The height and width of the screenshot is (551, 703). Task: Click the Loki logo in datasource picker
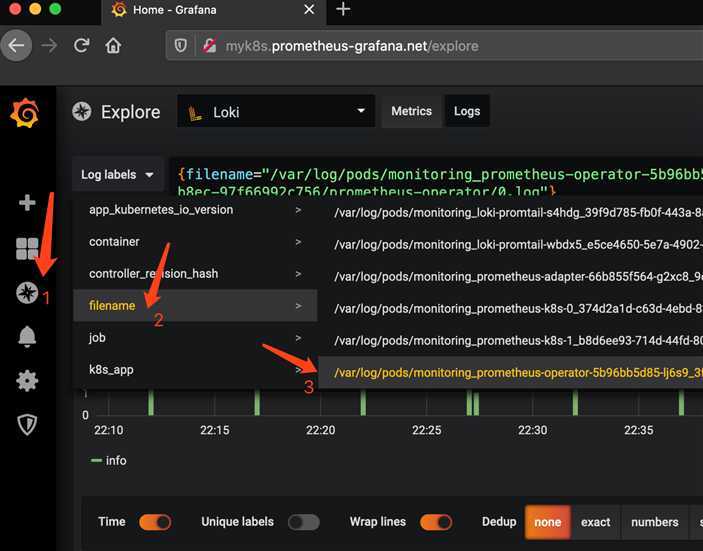coord(195,113)
